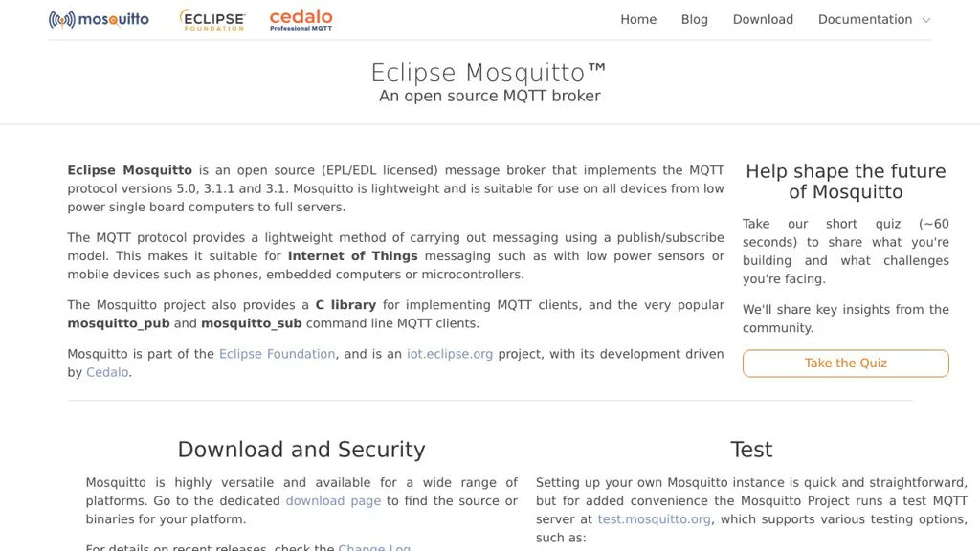Viewport: 980px width, 551px height.
Task: Visit the Cedalo link in the paragraph
Action: (107, 372)
